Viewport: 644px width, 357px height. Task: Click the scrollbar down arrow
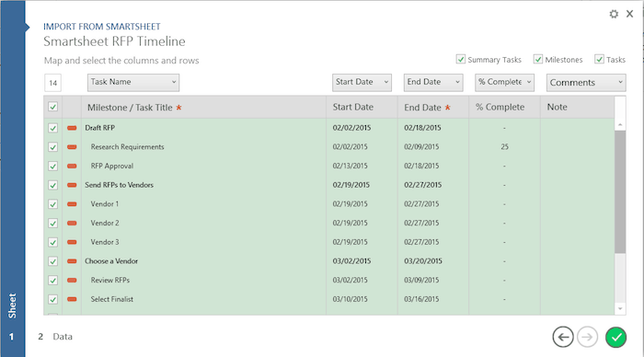click(620, 308)
